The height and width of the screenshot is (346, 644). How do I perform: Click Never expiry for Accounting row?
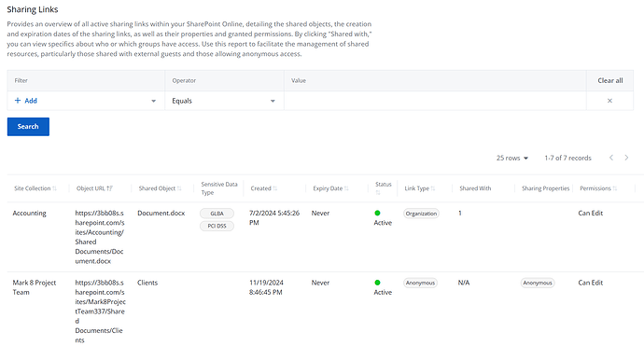pos(320,213)
